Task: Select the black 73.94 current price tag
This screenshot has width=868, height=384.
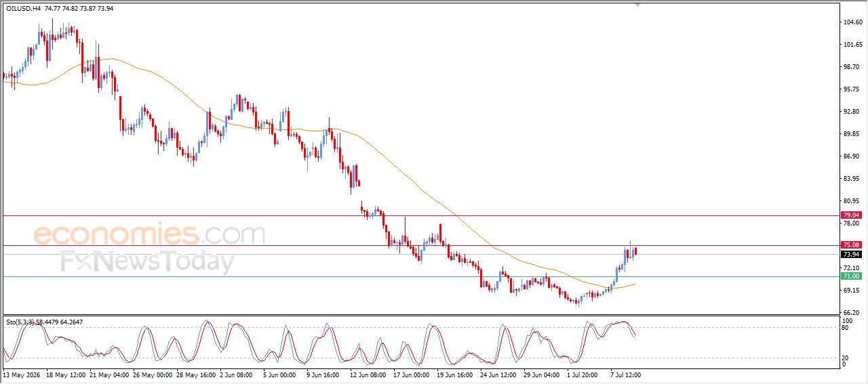Action: tap(851, 255)
